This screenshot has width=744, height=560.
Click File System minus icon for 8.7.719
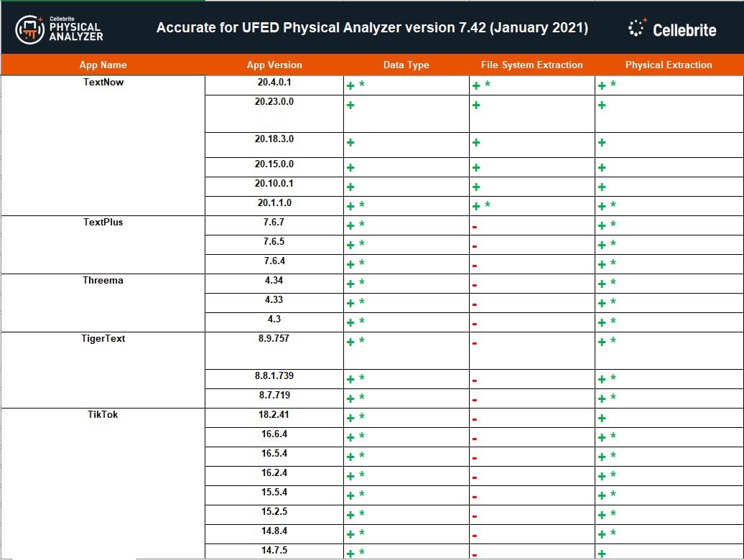coord(475,400)
